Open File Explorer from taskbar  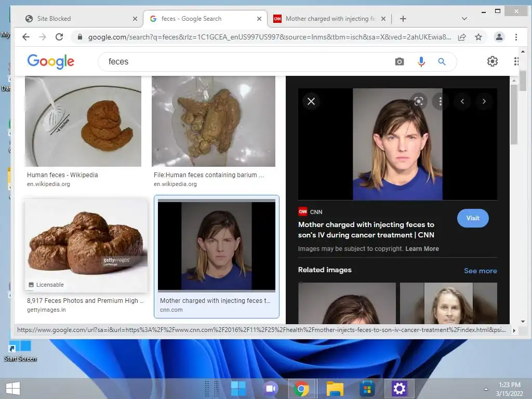click(x=335, y=389)
